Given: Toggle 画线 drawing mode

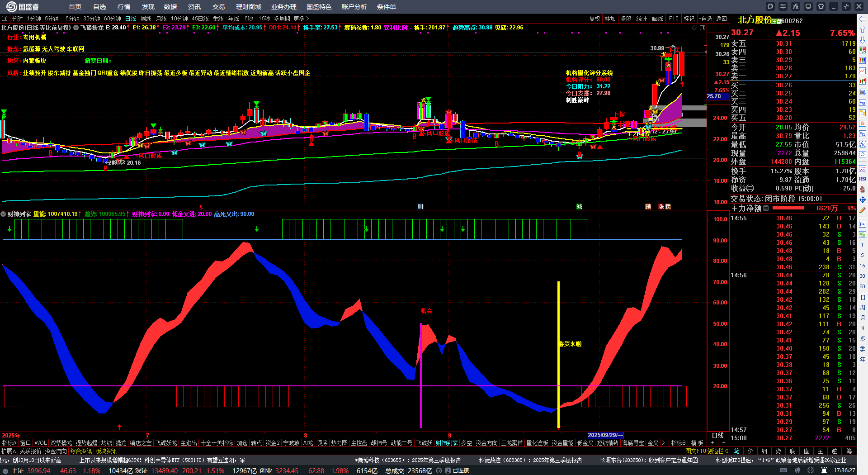Looking at the screenshot, I should coord(657,19).
